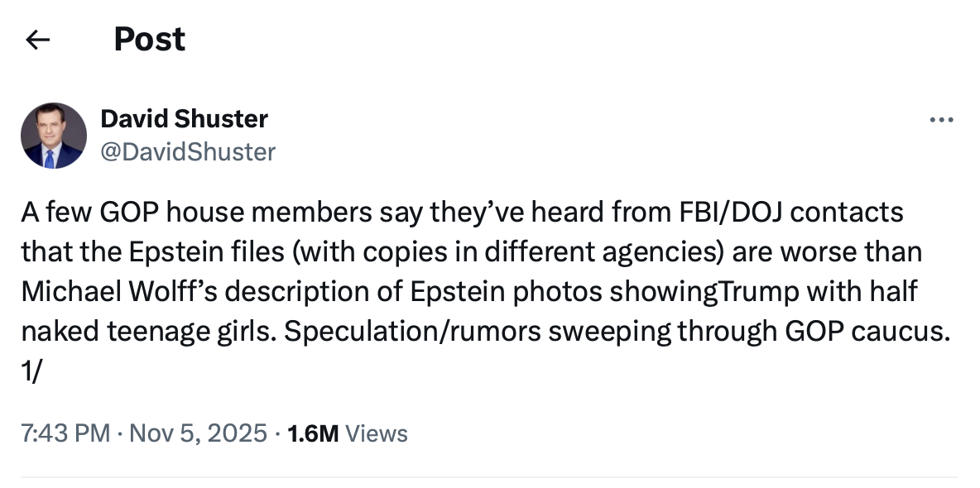Screen dimensions: 980x488
Task: Click the "Views" label
Action: [x=376, y=433]
